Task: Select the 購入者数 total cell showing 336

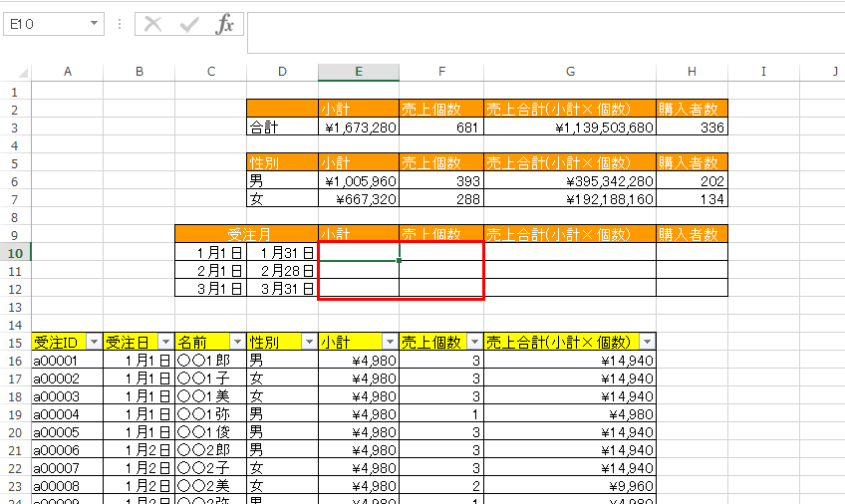Action: click(692, 127)
